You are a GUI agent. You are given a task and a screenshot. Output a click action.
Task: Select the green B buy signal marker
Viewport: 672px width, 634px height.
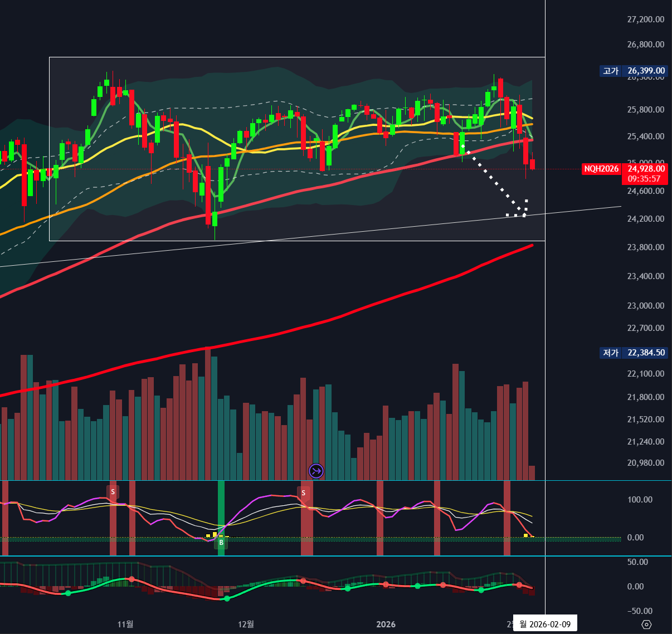pos(221,542)
